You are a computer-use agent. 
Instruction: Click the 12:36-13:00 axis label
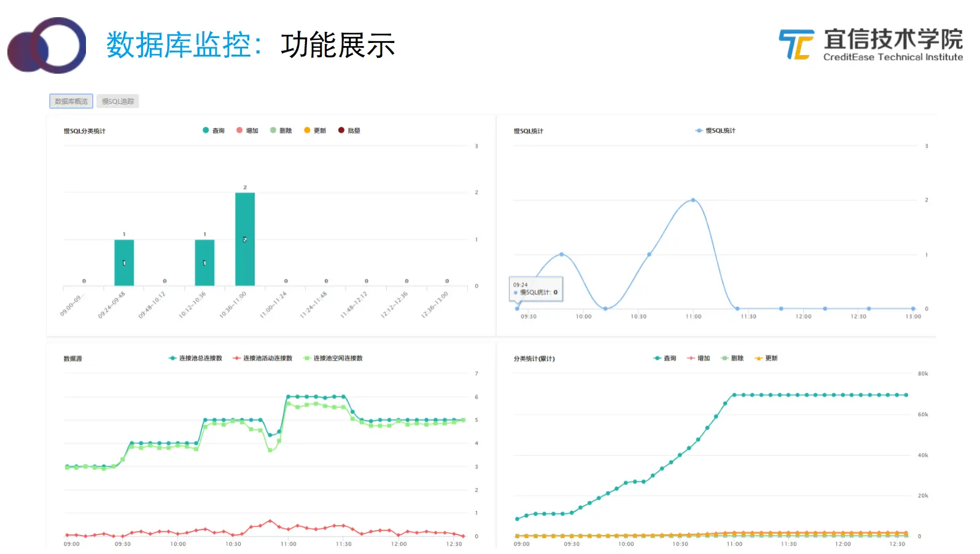tap(434, 305)
